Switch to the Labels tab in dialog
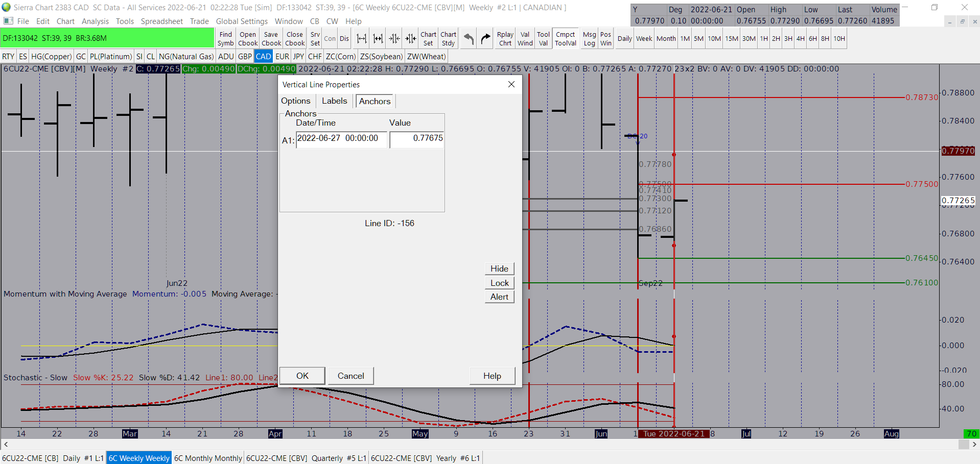Image resolution: width=980 pixels, height=464 pixels. (334, 101)
